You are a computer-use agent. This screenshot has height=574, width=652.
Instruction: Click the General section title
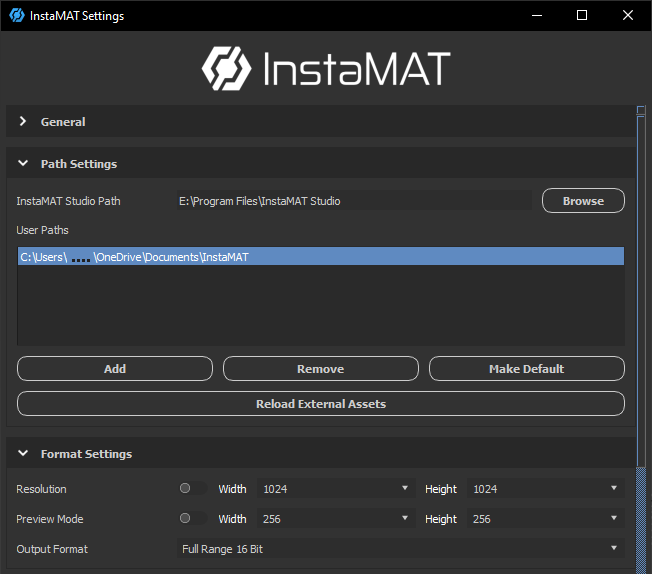click(x=63, y=122)
